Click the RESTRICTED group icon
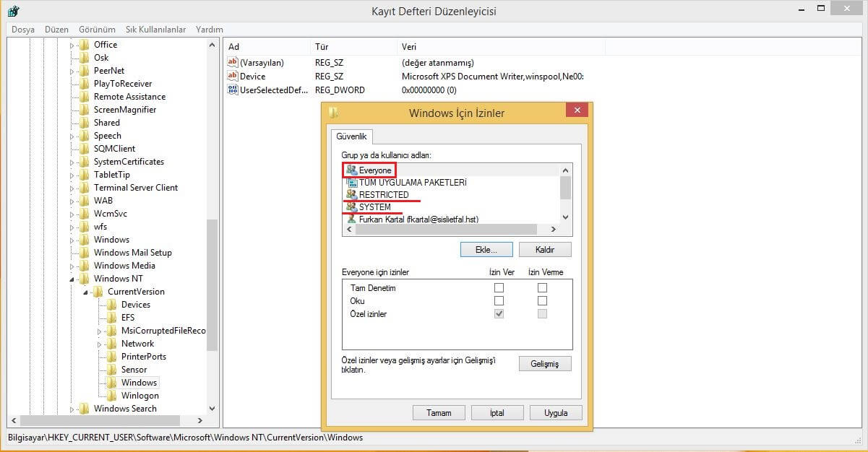Screen dimensions: 868x452 pyautogui.click(x=352, y=195)
